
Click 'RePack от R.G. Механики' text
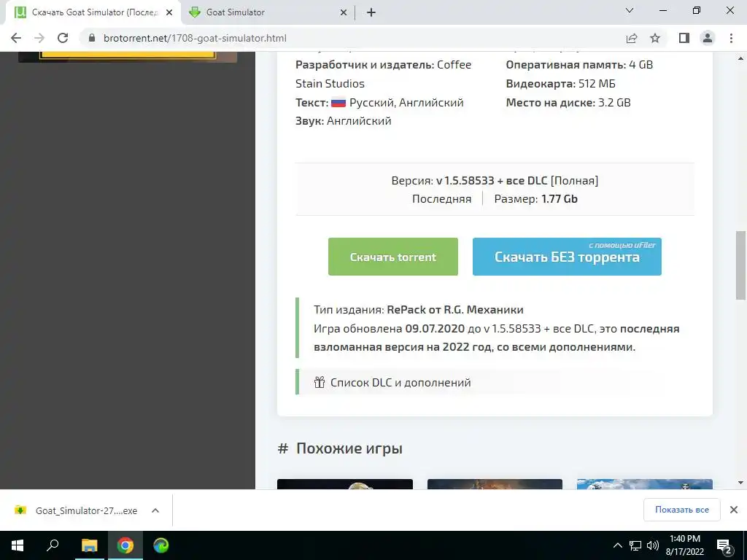[455, 309]
